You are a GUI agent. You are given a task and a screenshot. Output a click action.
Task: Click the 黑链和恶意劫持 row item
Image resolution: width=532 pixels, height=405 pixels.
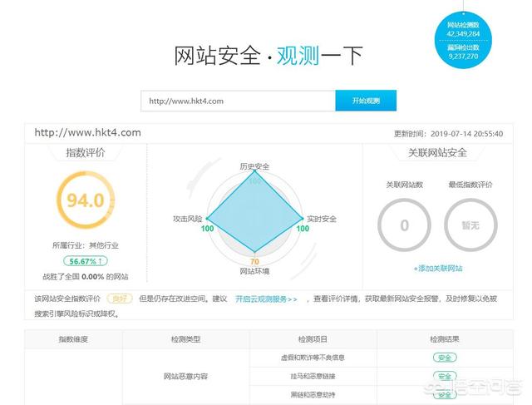click(x=313, y=395)
